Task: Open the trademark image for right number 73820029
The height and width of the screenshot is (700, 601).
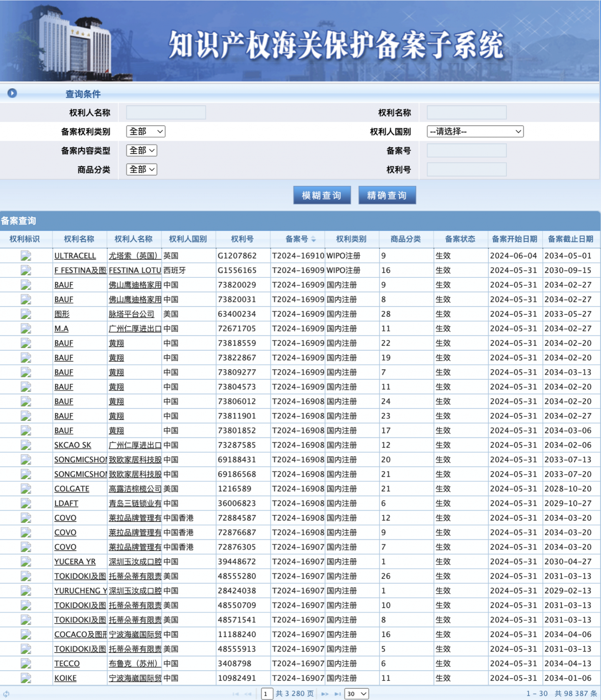Action: [x=26, y=285]
